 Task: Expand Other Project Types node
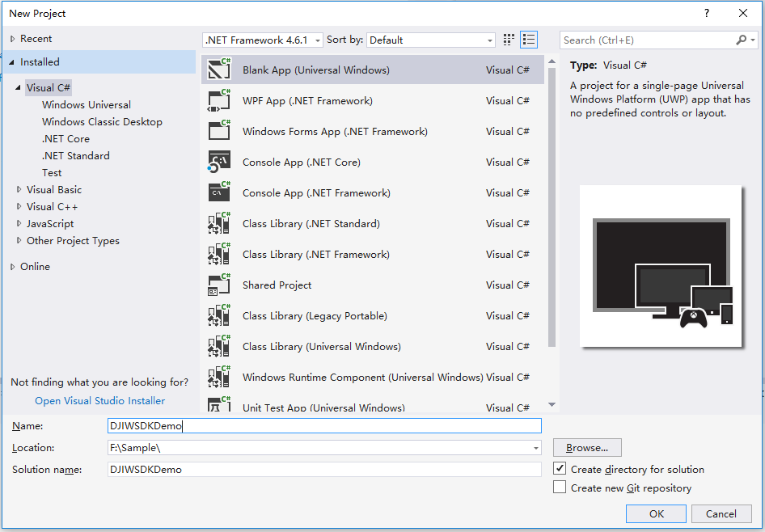pos(19,240)
